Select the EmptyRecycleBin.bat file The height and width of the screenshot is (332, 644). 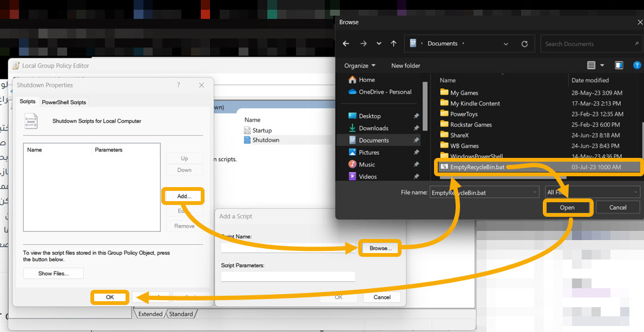pos(477,167)
